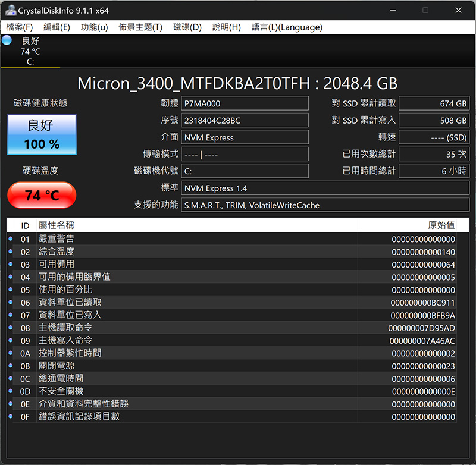Image resolution: width=476 pixels, height=465 pixels.
Task: Select the 不安全關機 attribute row
Action: (232, 391)
